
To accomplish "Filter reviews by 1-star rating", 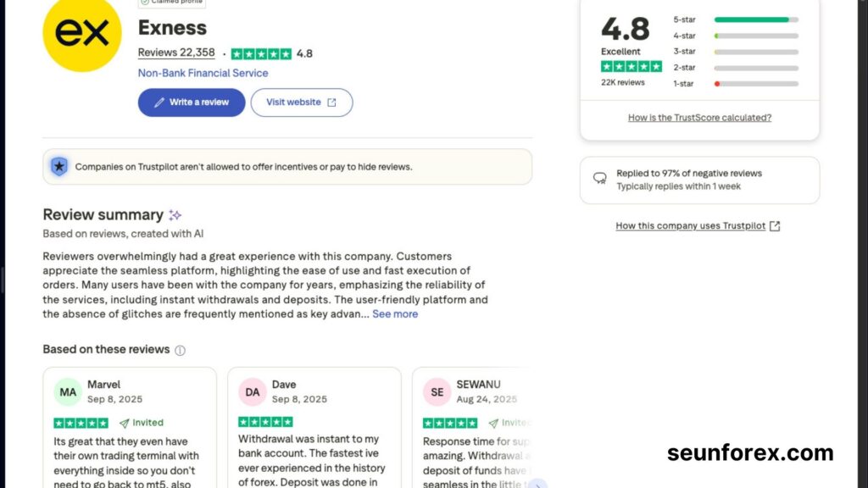I will (x=735, y=84).
